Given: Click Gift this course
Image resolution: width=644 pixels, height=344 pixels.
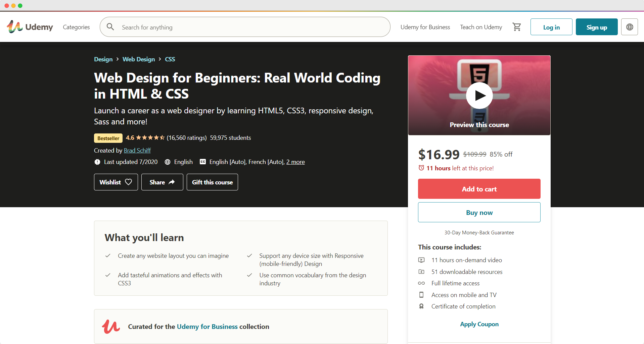Looking at the screenshot, I should pyautogui.click(x=212, y=182).
